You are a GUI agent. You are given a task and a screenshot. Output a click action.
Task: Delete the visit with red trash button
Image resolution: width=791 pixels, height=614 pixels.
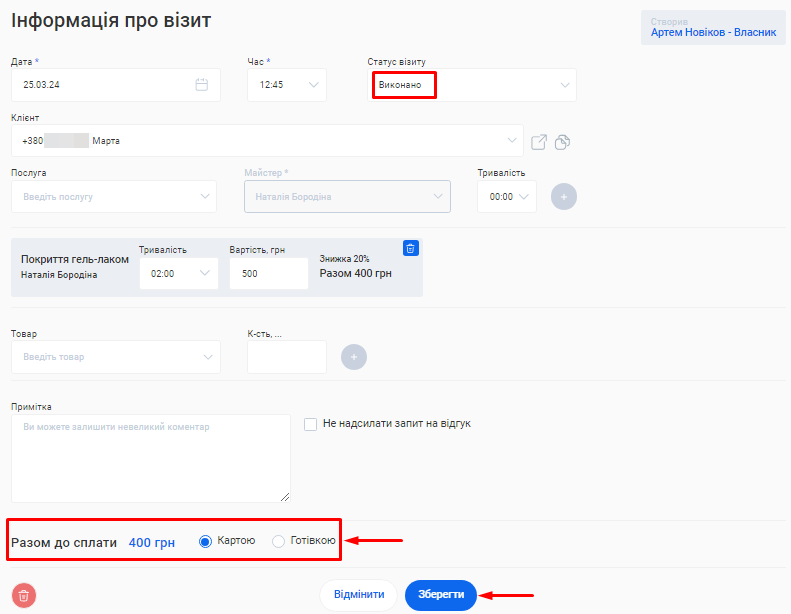coord(24,595)
